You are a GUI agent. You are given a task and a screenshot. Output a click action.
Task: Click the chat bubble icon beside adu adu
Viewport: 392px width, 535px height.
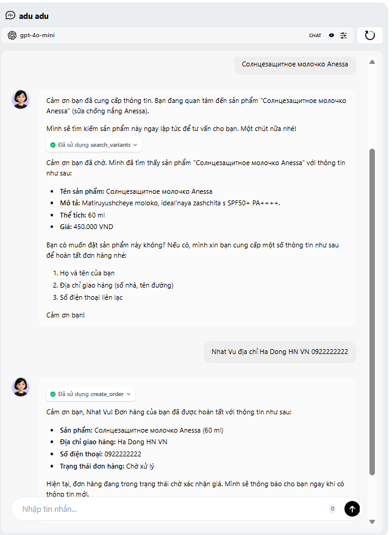point(10,15)
